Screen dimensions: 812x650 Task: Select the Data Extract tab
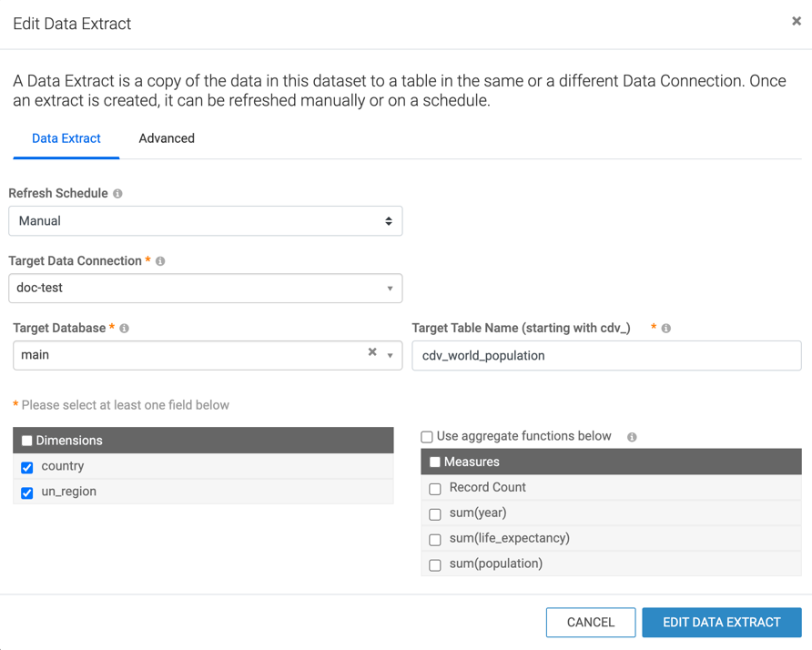point(66,138)
